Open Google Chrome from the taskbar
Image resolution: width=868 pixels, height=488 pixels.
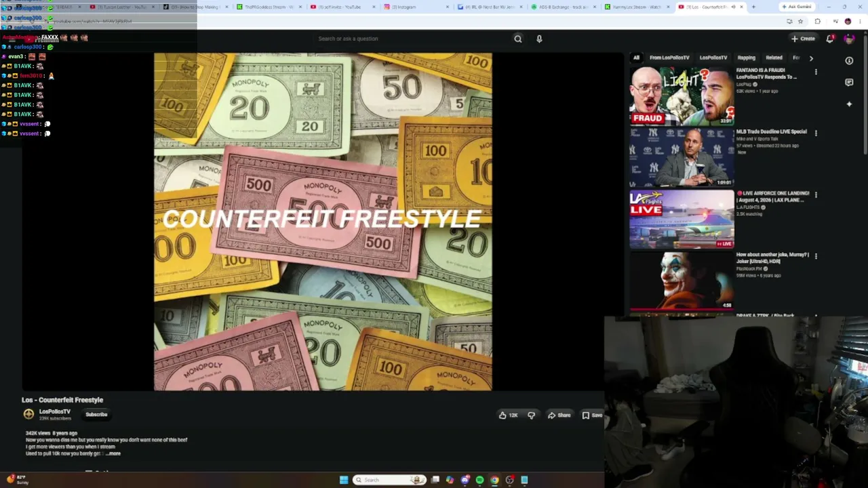point(494,480)
